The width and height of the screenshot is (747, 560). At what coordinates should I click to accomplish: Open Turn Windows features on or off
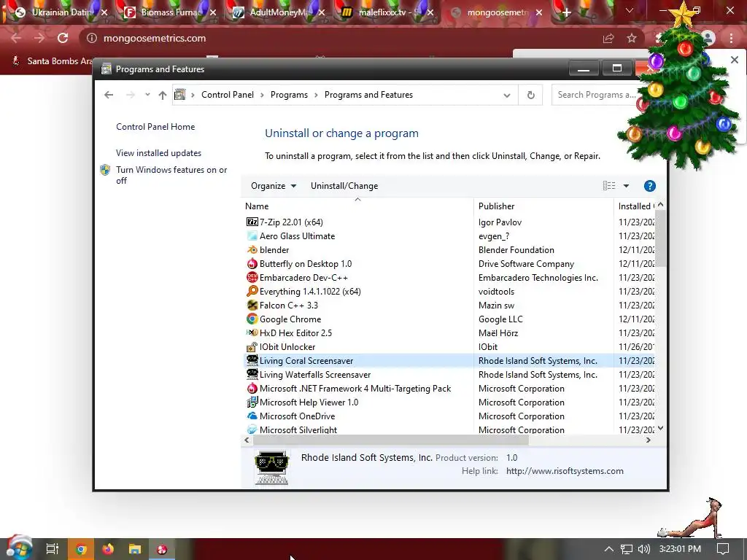(x=171, y=175)
